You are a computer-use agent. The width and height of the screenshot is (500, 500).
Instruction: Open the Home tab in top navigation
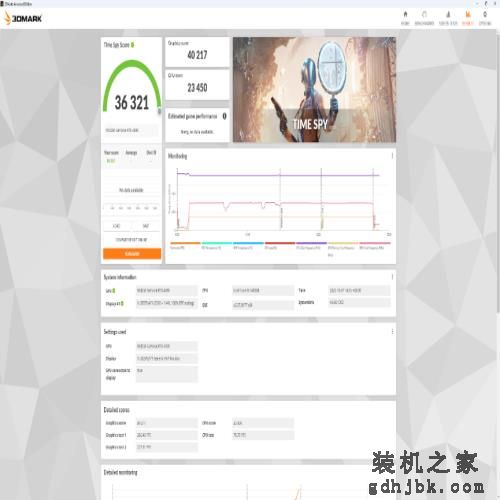click(x=405, y=18)
